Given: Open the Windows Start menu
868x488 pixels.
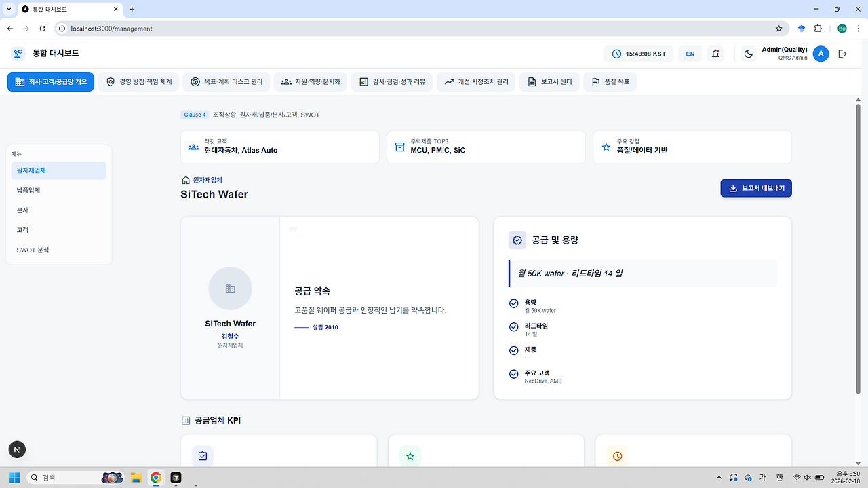Looking at the screenshot, I should [14, 478].
